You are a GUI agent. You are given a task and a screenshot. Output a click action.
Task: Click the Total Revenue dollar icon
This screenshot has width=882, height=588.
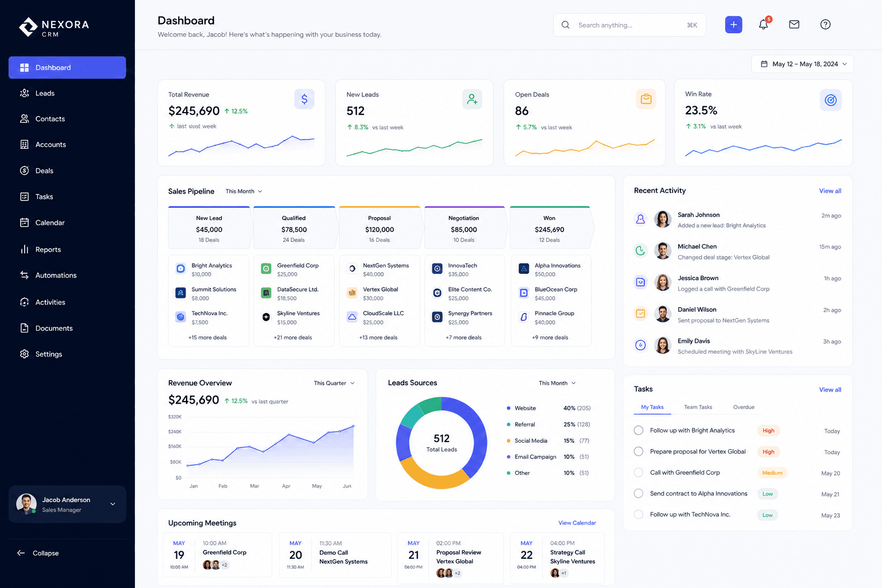coord(304,99)
